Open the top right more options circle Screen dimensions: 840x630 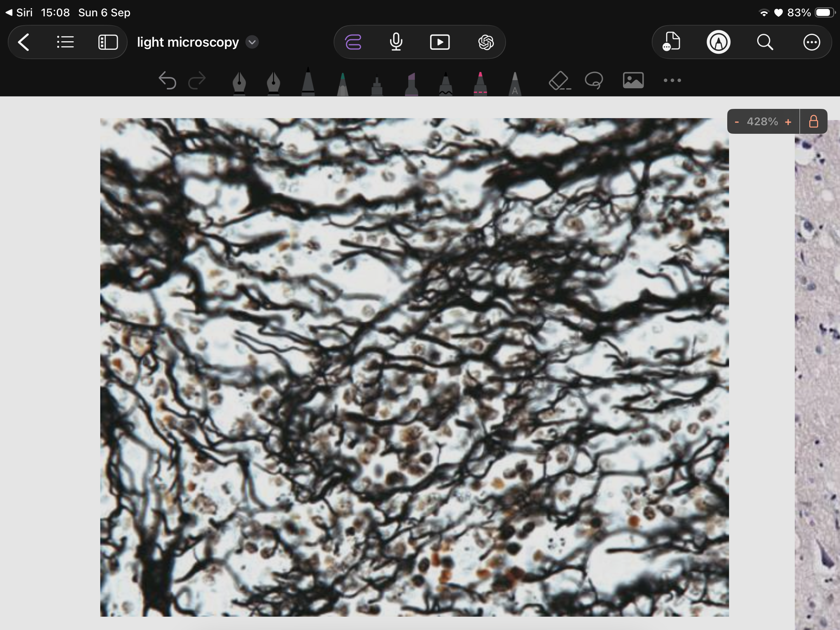812,42
